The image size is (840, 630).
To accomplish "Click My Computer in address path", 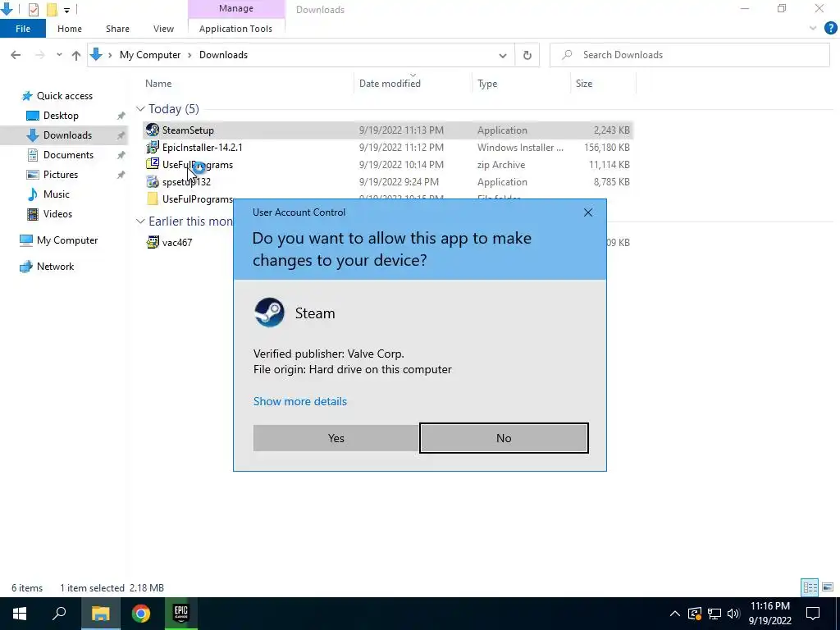I will 150,55.
